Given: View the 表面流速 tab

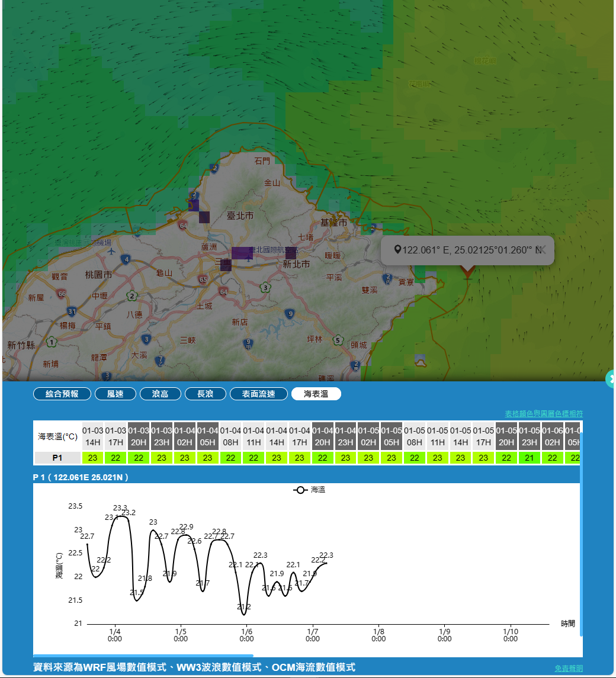Looking at the screenshot, I should [x=258, y=394].
